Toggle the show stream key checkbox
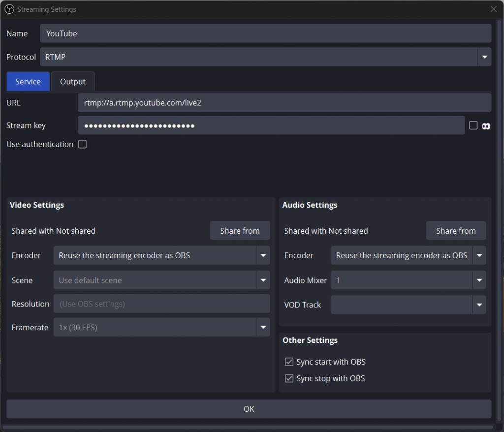This screenshot has height=432, width=504. [x=473, y=125]
